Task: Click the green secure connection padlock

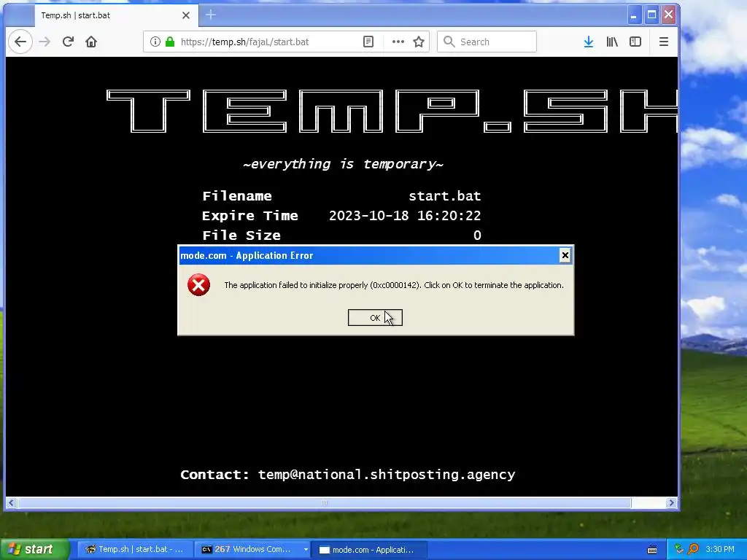Action: [x=169, y=42]
